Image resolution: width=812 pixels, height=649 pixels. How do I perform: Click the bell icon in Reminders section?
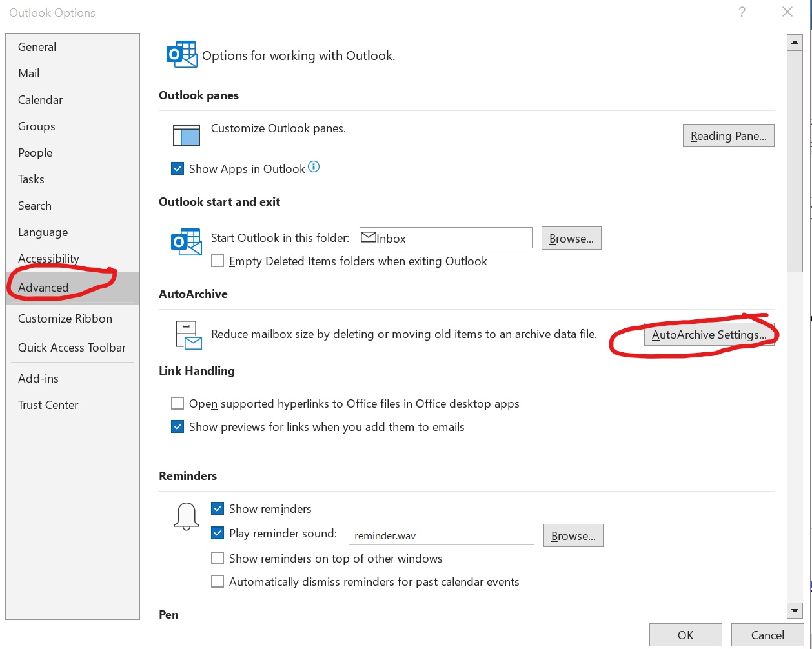187,517
